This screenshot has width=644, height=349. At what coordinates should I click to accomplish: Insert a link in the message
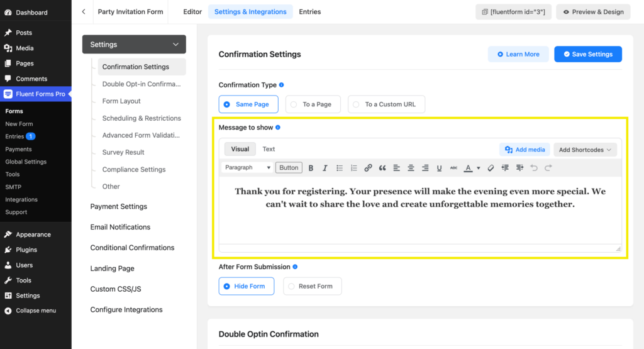(x=368, y=168)
